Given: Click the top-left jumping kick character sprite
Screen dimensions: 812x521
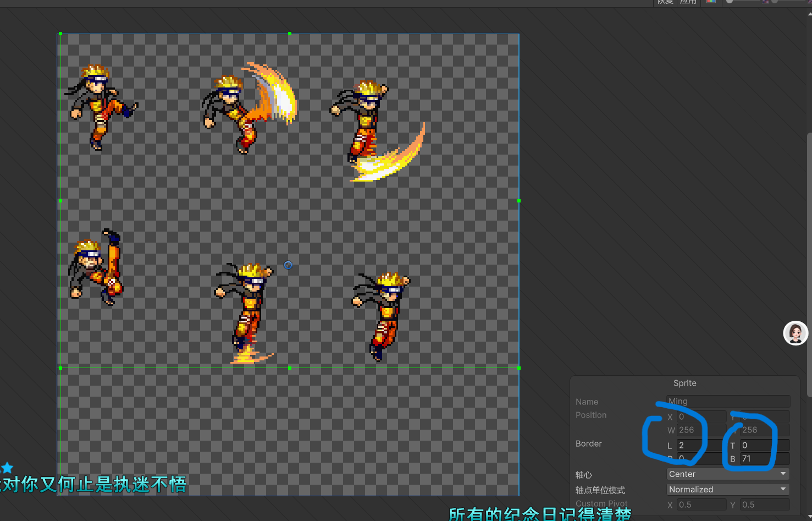Looking at the screenshot, I should tap(101, 108).
